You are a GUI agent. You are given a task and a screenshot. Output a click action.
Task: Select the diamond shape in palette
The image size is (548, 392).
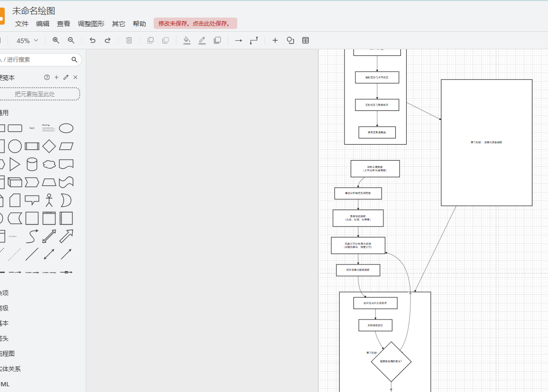(x=49, y=146)
